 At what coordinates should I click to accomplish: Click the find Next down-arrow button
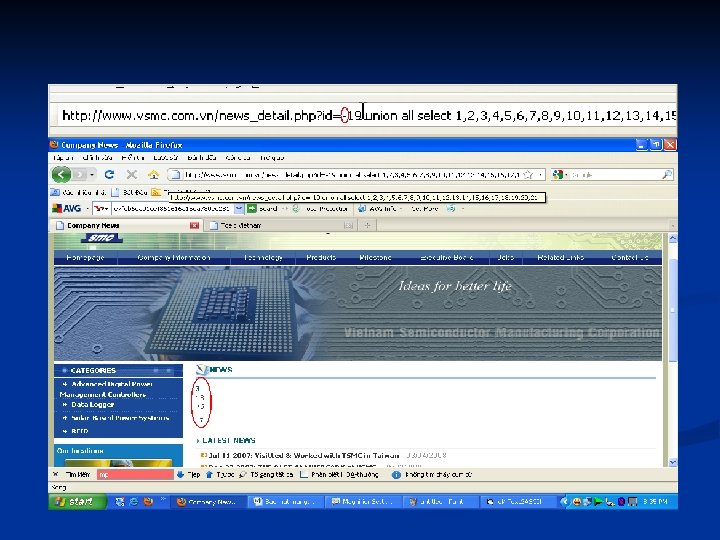pos(188,474)
